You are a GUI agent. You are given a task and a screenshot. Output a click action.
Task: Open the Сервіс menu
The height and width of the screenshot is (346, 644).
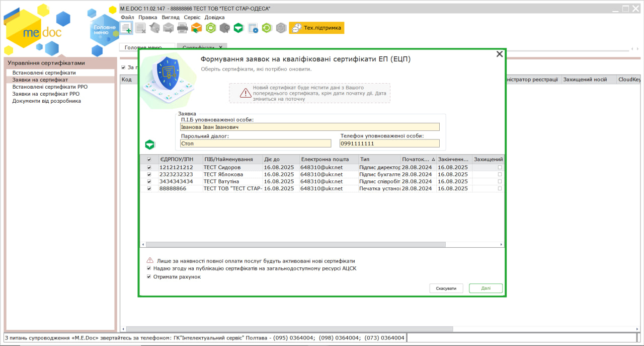[192, 17]
